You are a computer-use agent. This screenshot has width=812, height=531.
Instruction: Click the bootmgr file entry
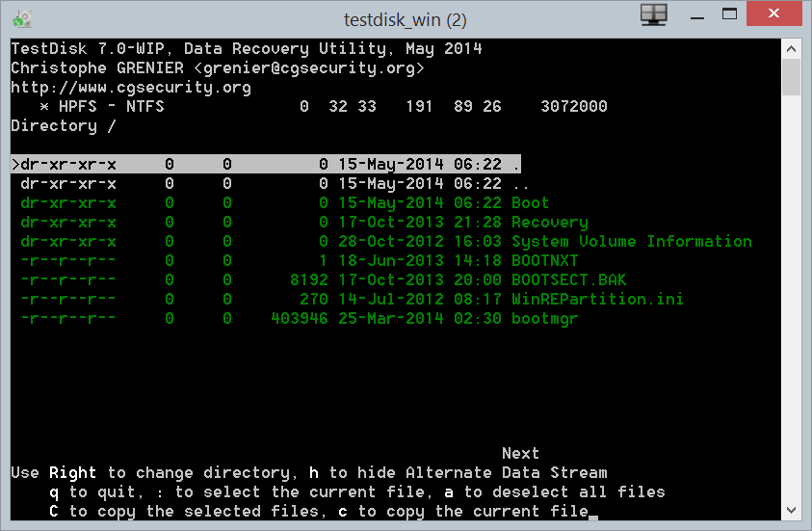[544, 319]
